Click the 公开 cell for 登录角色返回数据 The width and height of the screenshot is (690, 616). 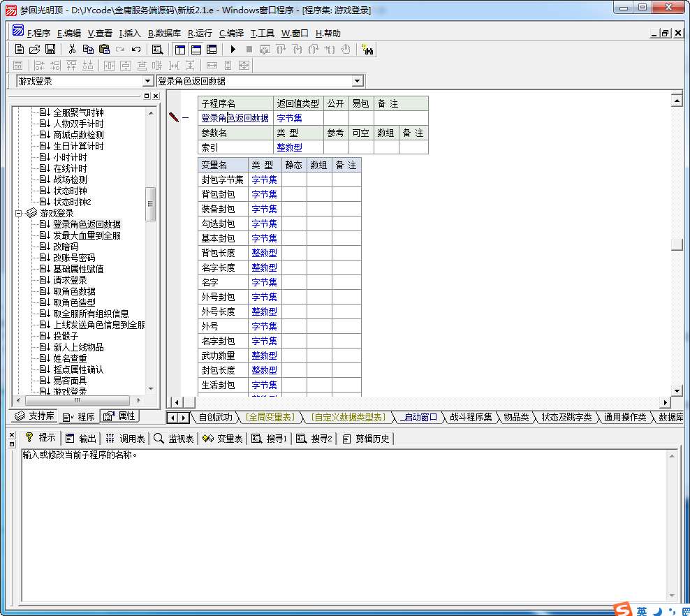tap(336, 118)
